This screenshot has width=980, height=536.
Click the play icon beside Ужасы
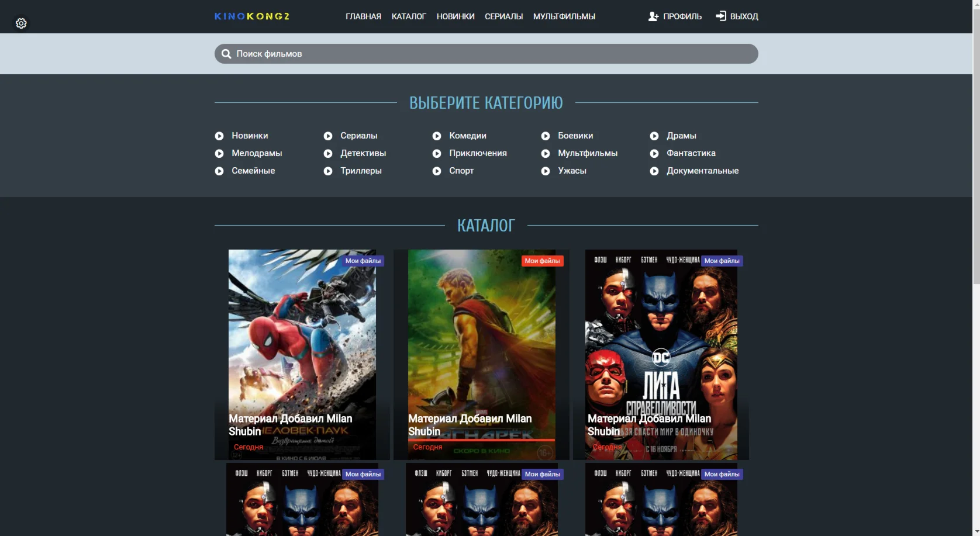546,171
